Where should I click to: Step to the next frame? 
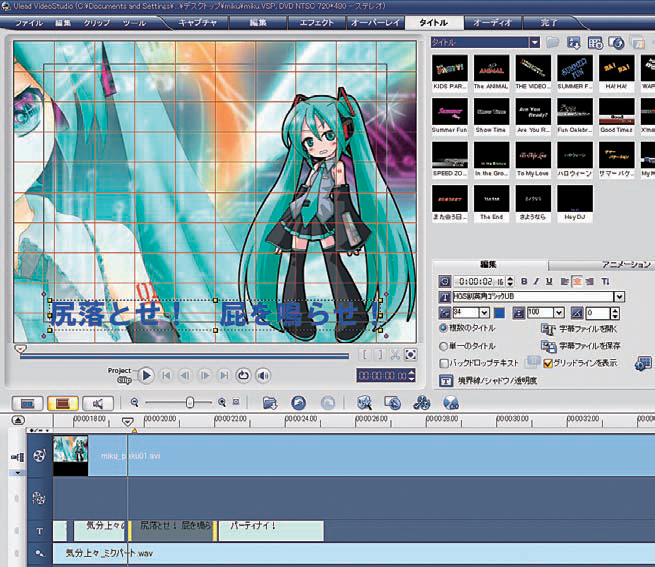click(x=204, y=376)
